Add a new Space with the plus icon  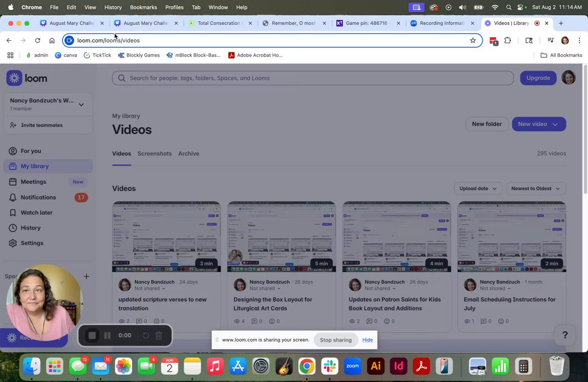point(86,276)
